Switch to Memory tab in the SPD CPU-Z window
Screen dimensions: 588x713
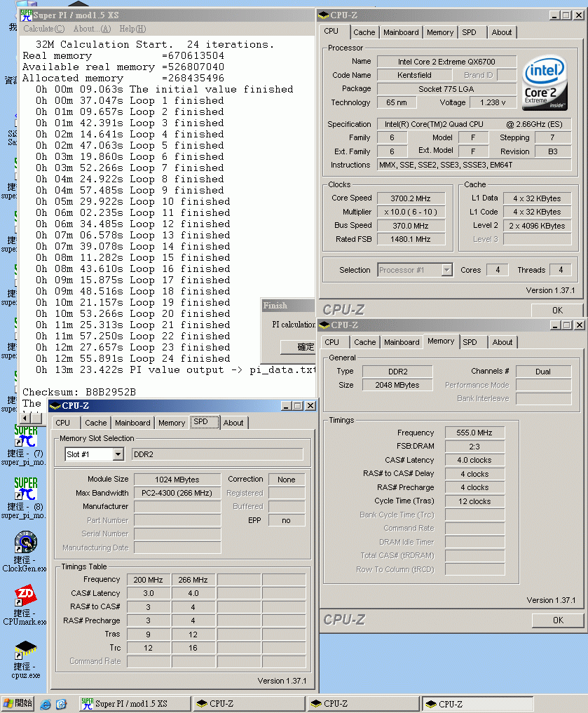click(x=172, y=423)
